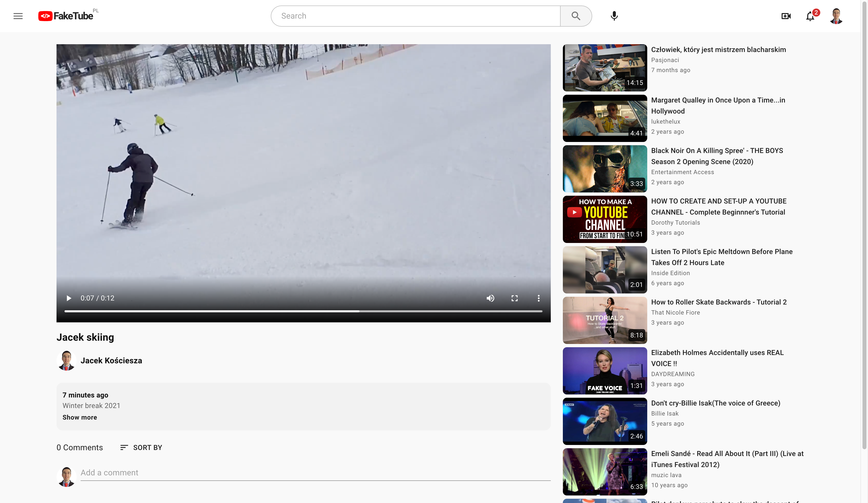The image size is (868, 503).
Task: Click the channel avatar below video title
Action: 66,360
